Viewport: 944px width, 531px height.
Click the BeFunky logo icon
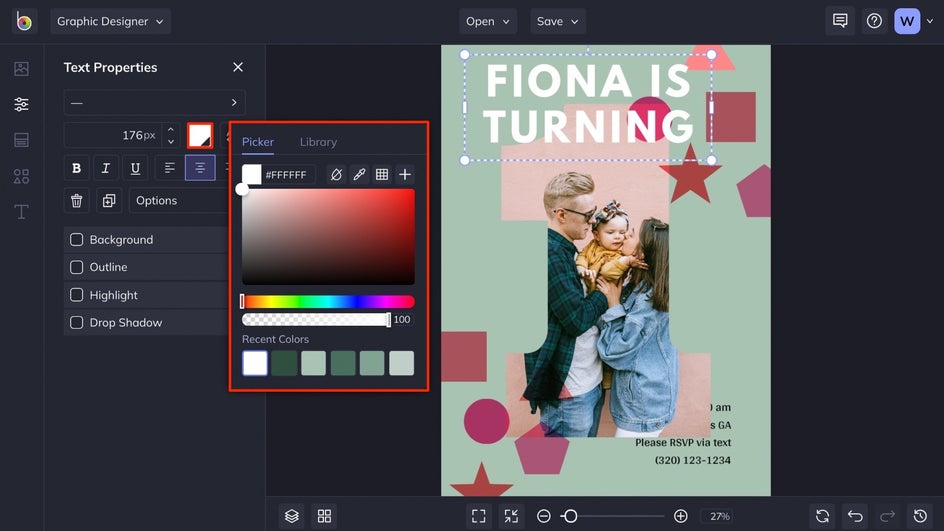[x=23, y=22]
